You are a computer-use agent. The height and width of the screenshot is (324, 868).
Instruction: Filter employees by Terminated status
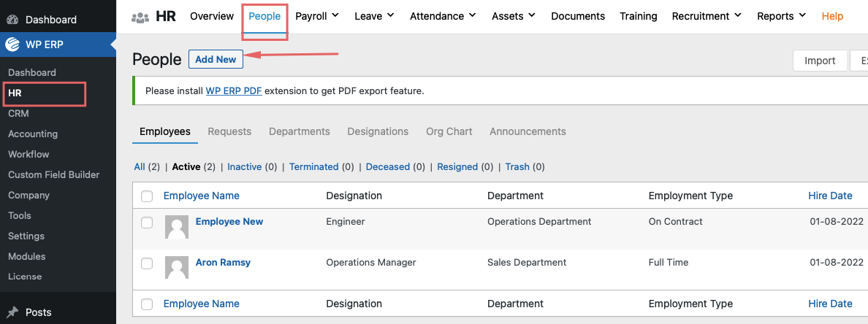click(x=313, y=167)
